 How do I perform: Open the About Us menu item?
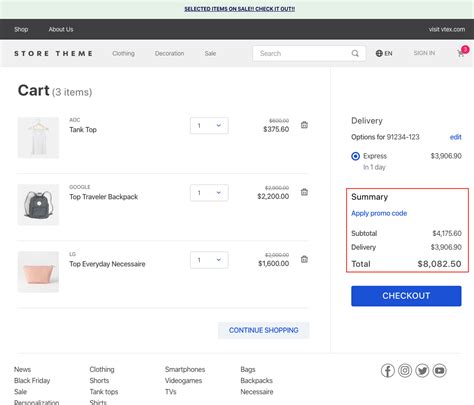pos(61,29)
